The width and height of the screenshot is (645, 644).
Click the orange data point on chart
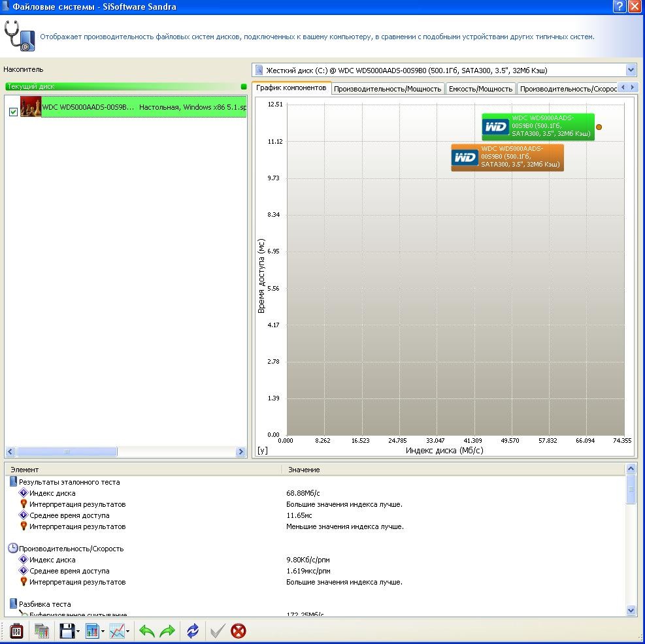pyautogui.click(x=599, y=127)
